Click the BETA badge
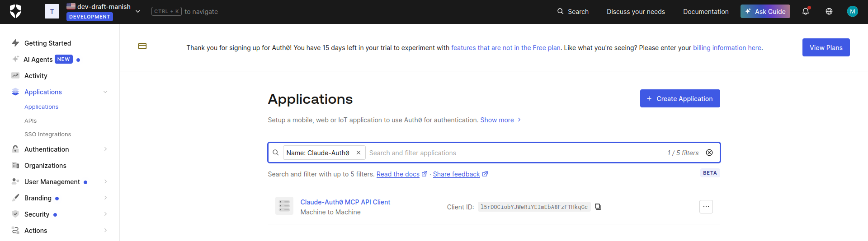Viewport: 868px width, 241px height. [710, 173]
